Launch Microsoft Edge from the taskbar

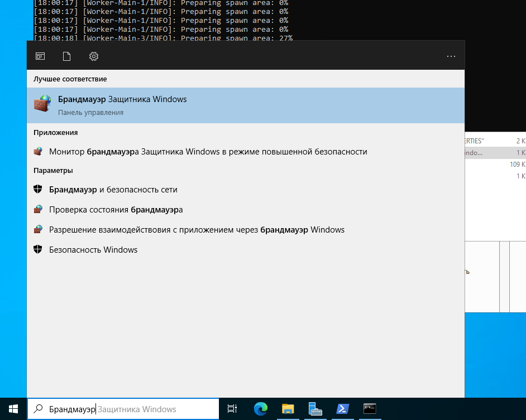coord(261,409)
